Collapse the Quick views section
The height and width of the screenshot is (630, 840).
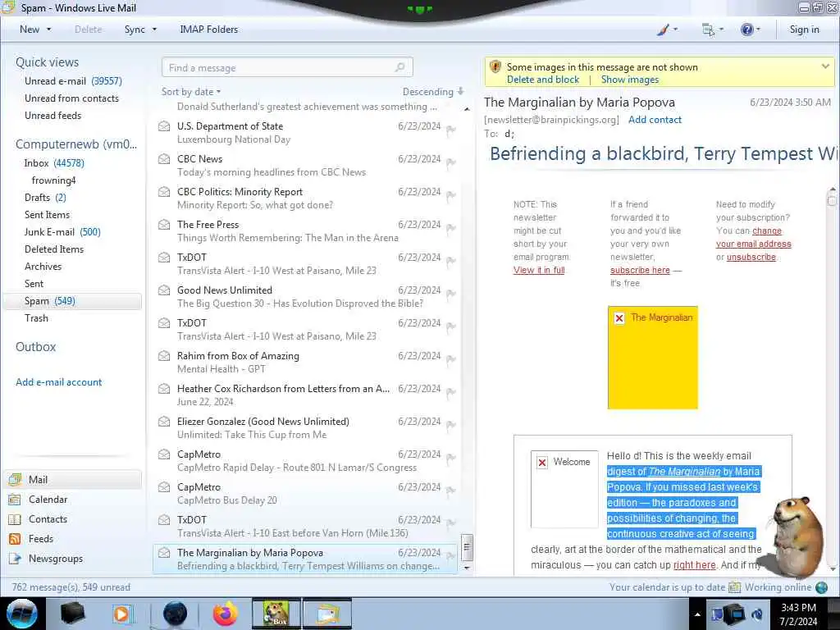(x=47, y=62)
